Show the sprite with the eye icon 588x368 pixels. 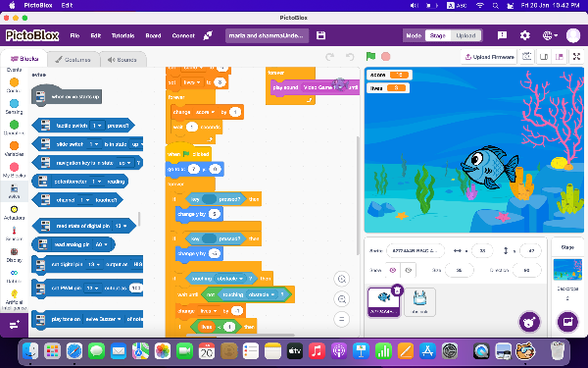393,270
